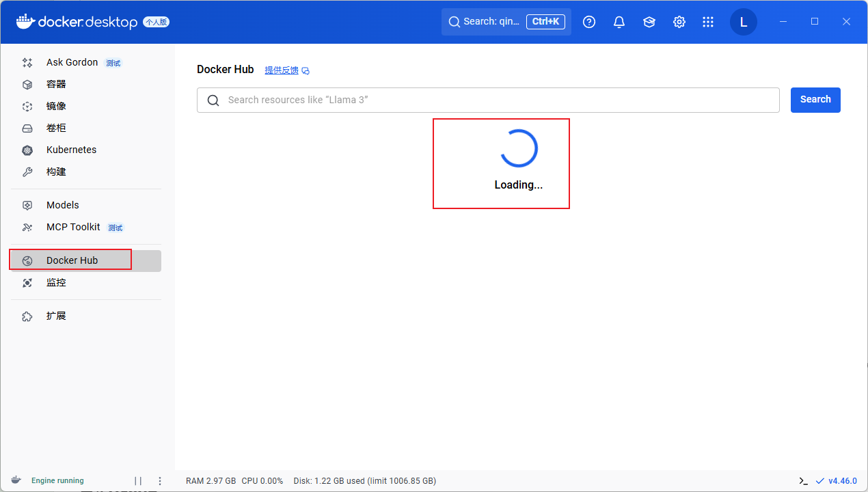
Task: Click the Docker whale icon in footer
Action: [16, 480]
